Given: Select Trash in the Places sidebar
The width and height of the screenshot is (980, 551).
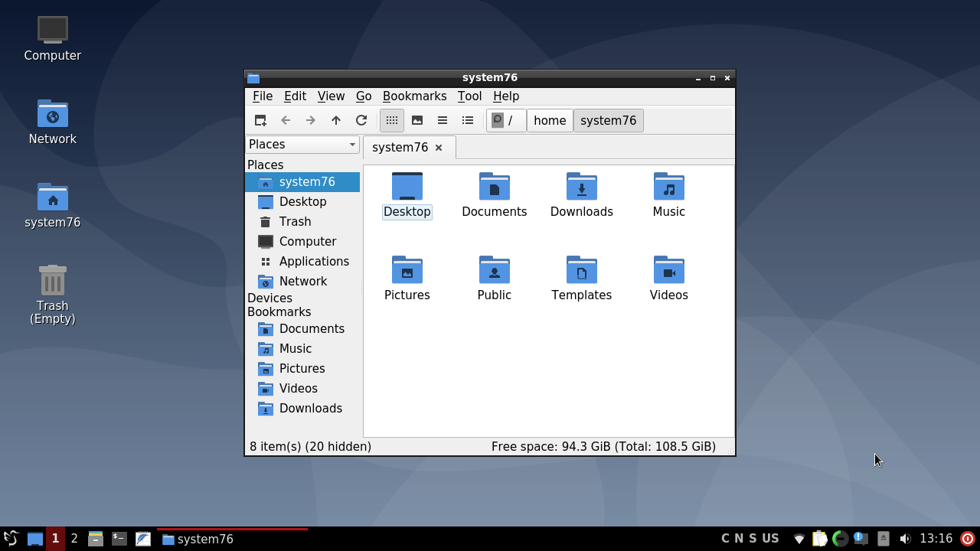Looking at the screenshot, I should coord(295,221).
